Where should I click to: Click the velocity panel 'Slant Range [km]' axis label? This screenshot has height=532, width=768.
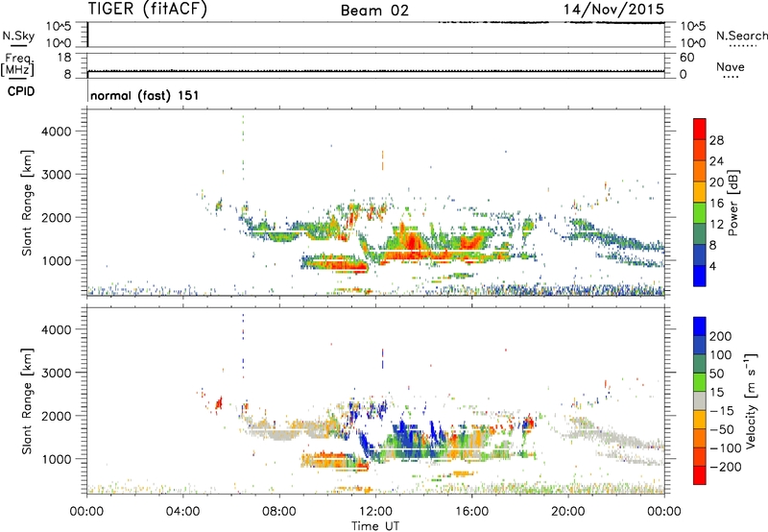(x=27, y=401)
